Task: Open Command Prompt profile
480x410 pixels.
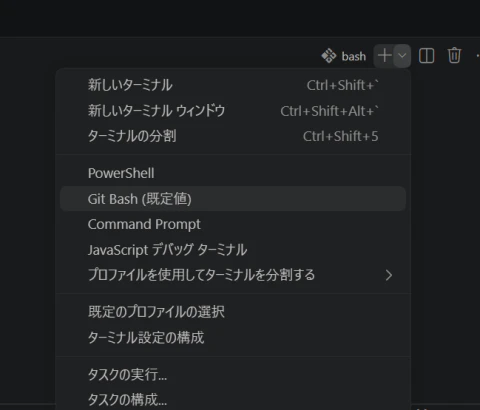Action: [233, 224]
